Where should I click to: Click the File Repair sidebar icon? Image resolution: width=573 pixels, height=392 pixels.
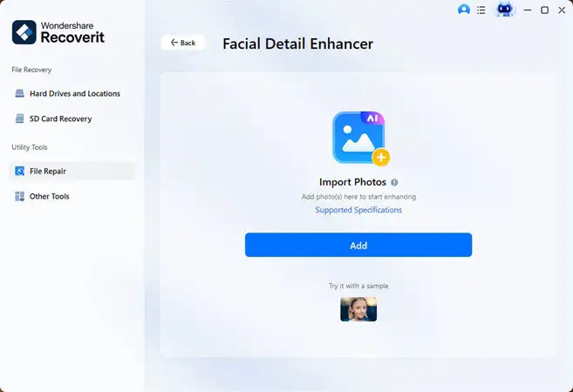[20, 171]
